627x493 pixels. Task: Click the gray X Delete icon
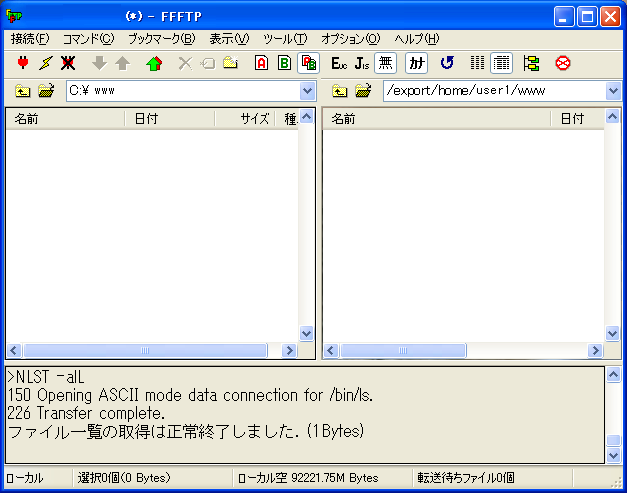(x=185, y=63)
